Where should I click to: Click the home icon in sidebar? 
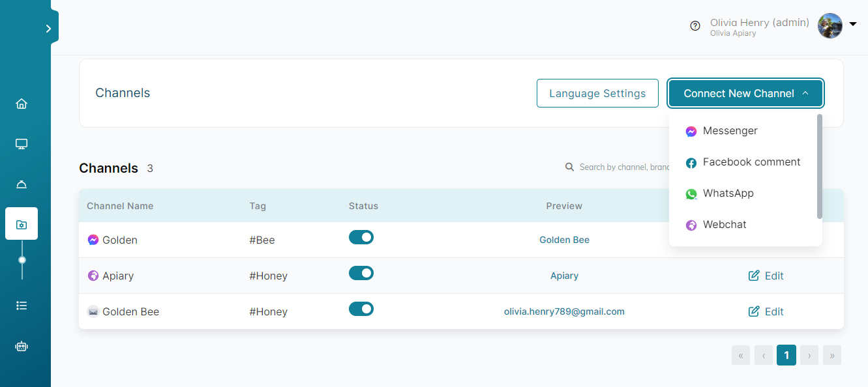tap(22, 104)
